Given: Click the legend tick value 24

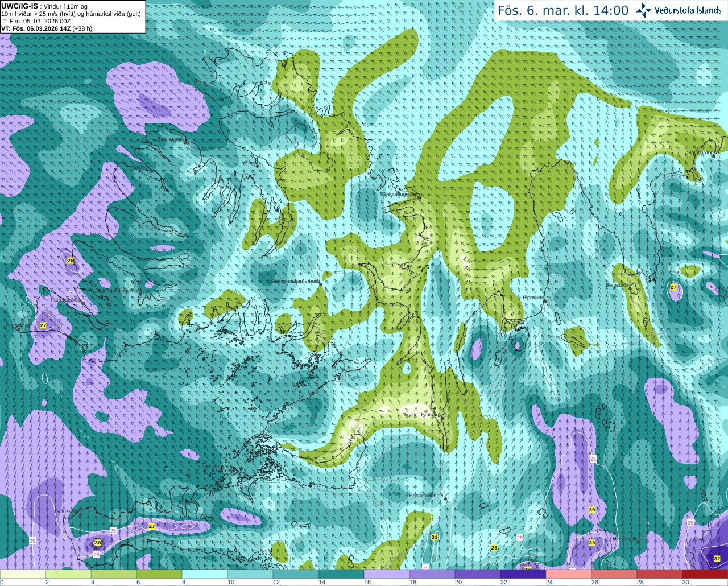Looking at the screenshot, I should tap(549, 582).
